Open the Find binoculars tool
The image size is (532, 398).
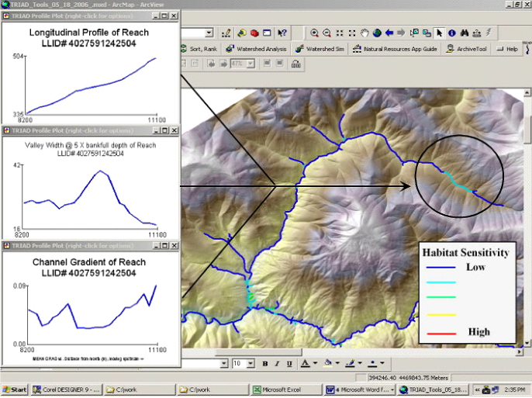464,33
